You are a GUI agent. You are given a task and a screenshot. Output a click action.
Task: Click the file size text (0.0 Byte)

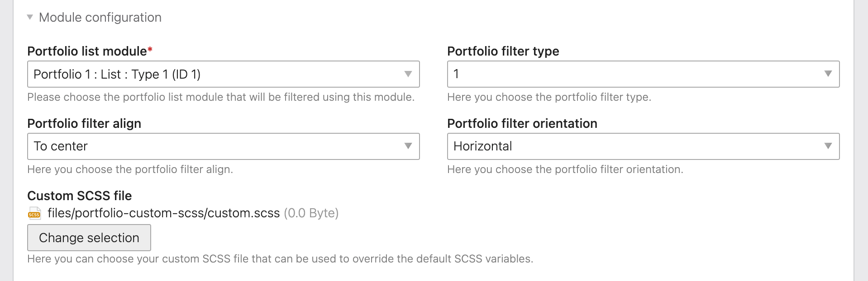(311, 213)
